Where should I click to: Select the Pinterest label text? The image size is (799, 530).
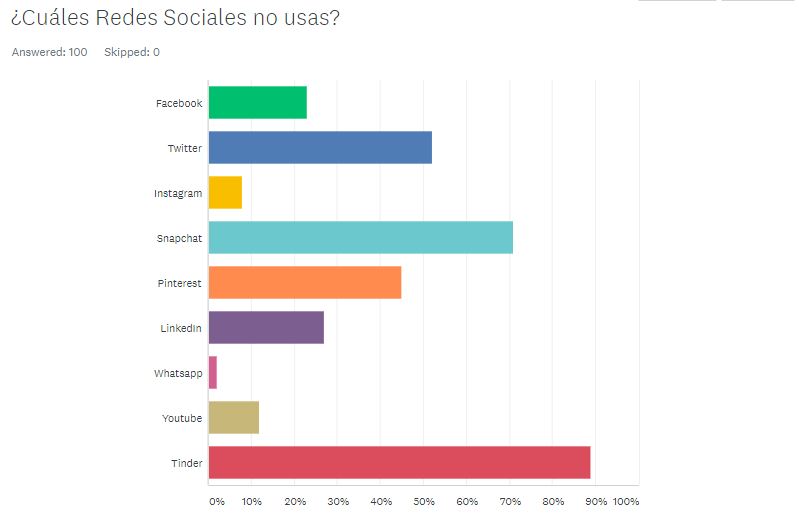[x=179, y=283]
